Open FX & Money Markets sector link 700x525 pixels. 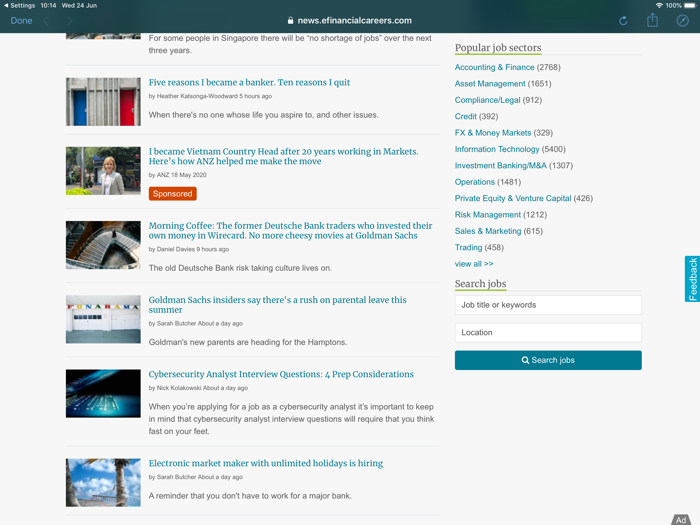493,133
